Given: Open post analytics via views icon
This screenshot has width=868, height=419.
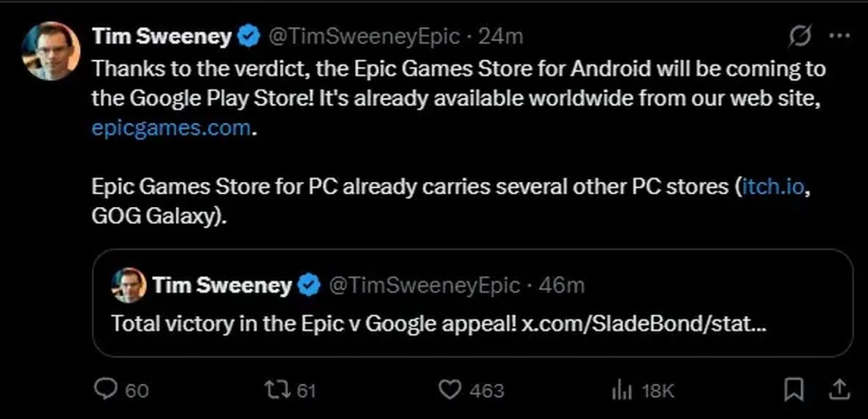Looking at the screenshot, I should tap(623, 389).
